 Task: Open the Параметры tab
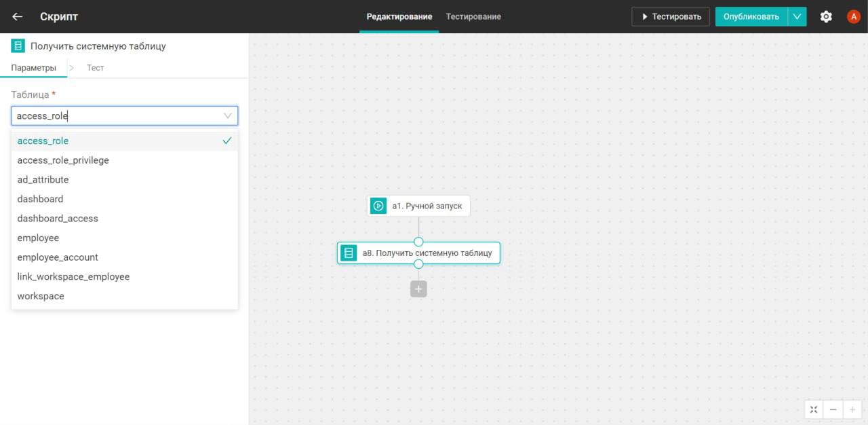tap(34, 68)
